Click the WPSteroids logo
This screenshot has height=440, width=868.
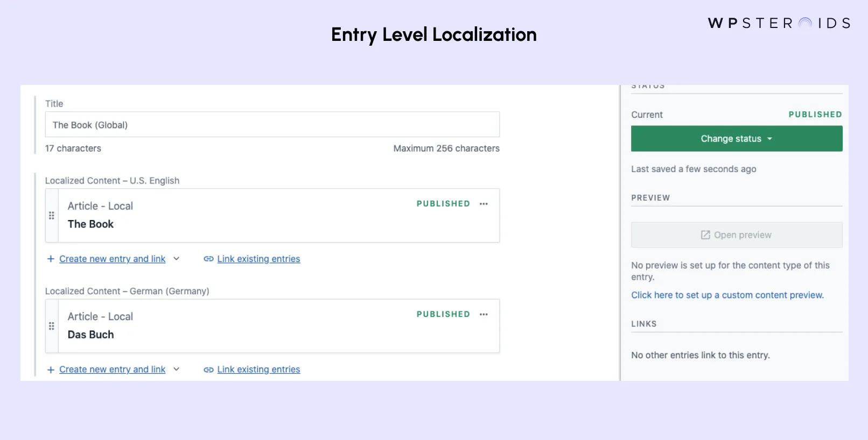pos(779,23)
